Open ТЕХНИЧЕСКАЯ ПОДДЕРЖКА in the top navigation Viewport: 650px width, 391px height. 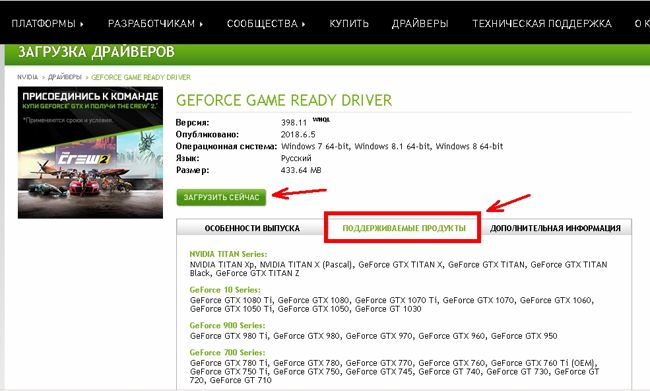pos(542,24)
